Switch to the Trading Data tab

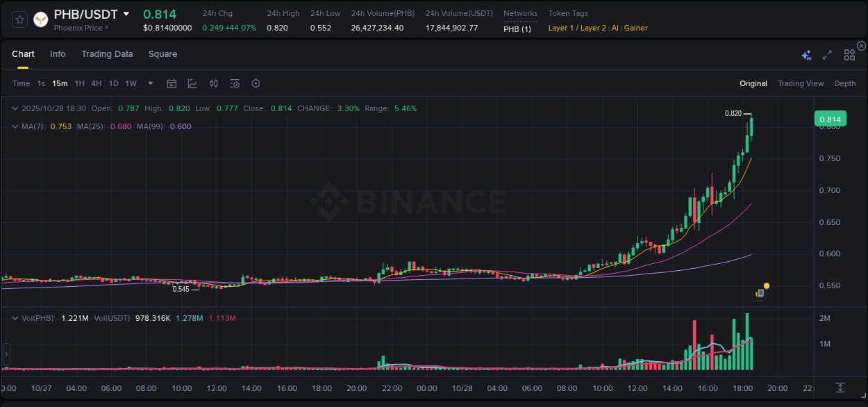pos(107,53)
